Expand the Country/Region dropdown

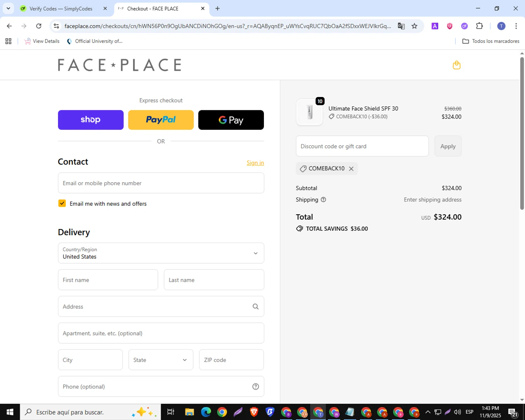pos(161,253)
